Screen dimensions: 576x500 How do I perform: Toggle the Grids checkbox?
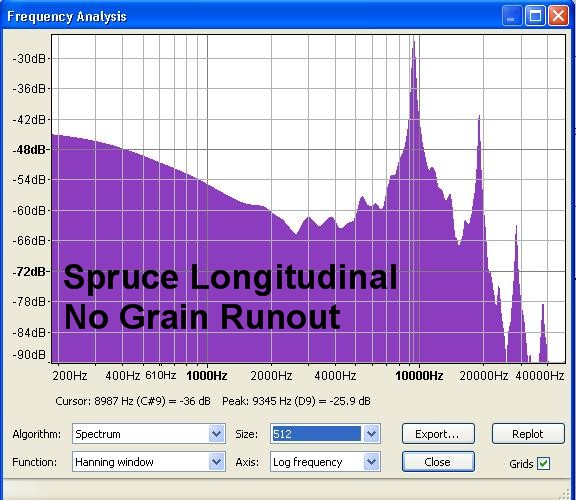point(543,464)
